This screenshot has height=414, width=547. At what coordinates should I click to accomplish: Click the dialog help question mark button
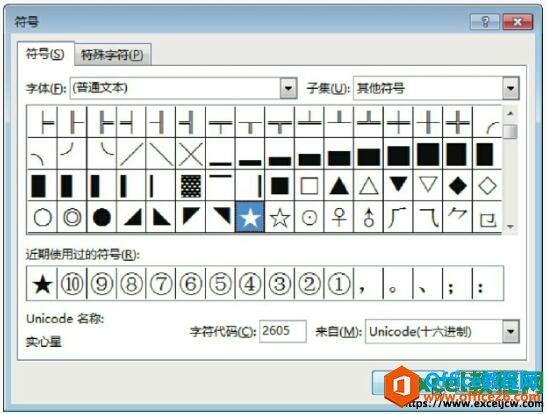tap(485, 22)
